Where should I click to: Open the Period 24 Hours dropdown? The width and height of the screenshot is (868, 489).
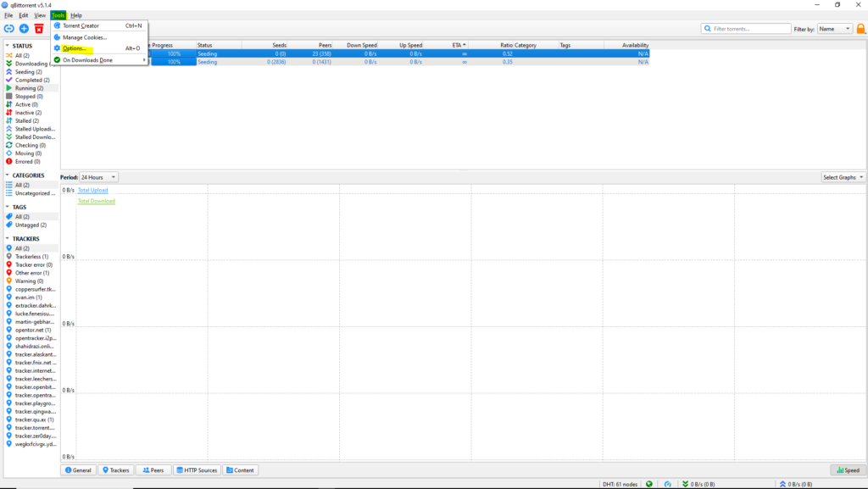click(98, 177)
